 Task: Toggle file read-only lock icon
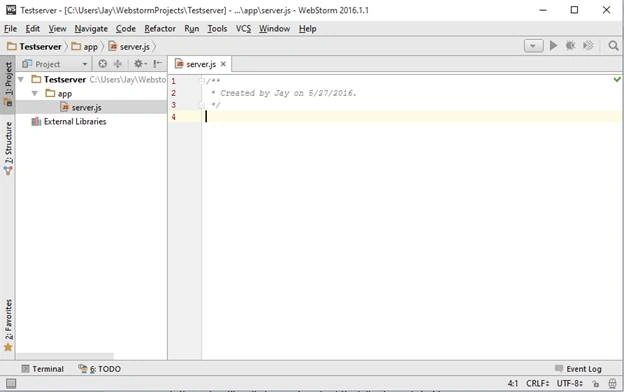pyautogui.click(x=596, y=384)
